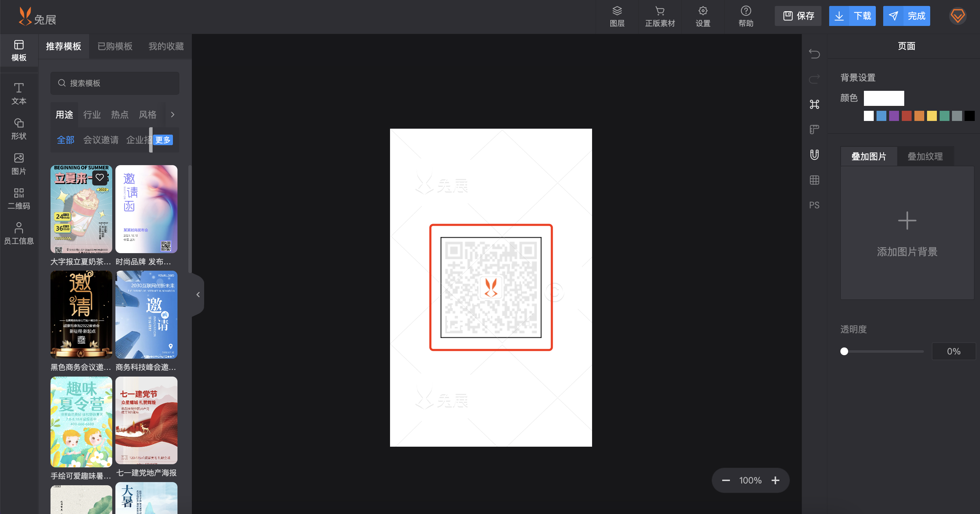Pick the purple background swatch

894,116
